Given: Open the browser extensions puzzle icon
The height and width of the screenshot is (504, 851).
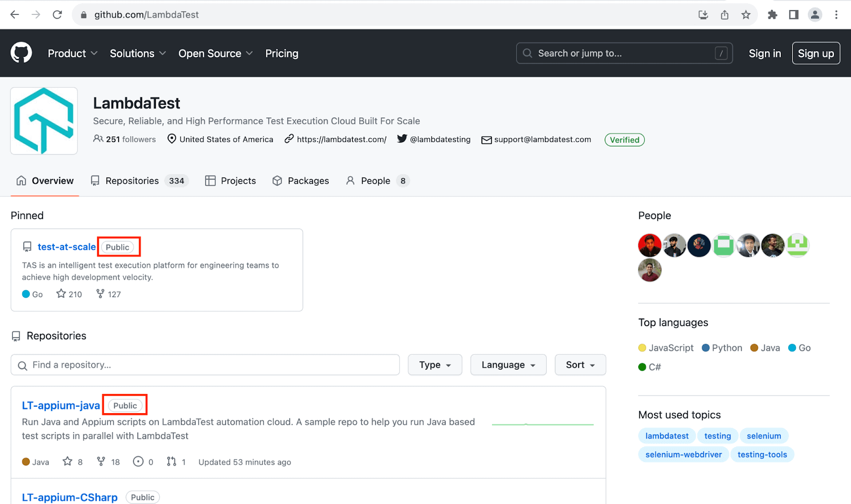Looking at the screenshot, I should 772,15.
